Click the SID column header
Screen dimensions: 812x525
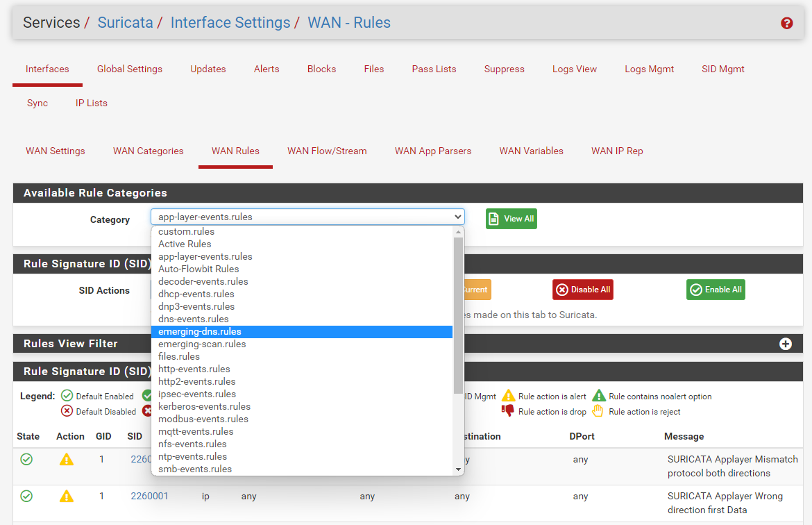135,436
